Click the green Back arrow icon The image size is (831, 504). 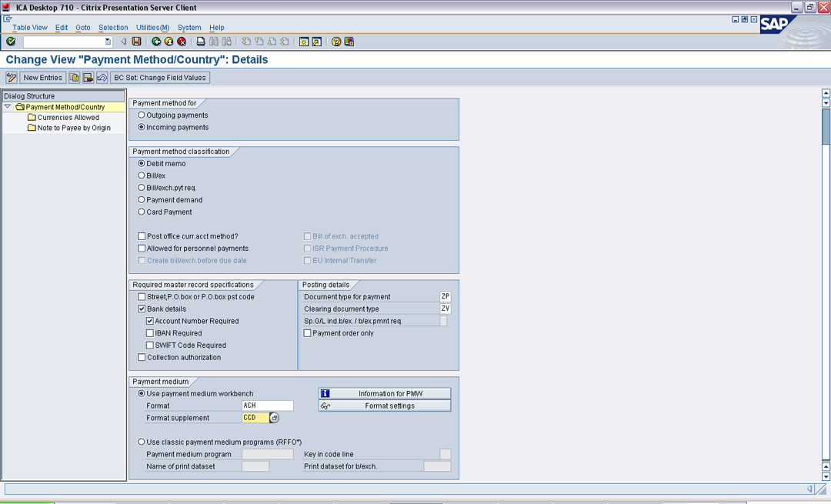[156, 42]
